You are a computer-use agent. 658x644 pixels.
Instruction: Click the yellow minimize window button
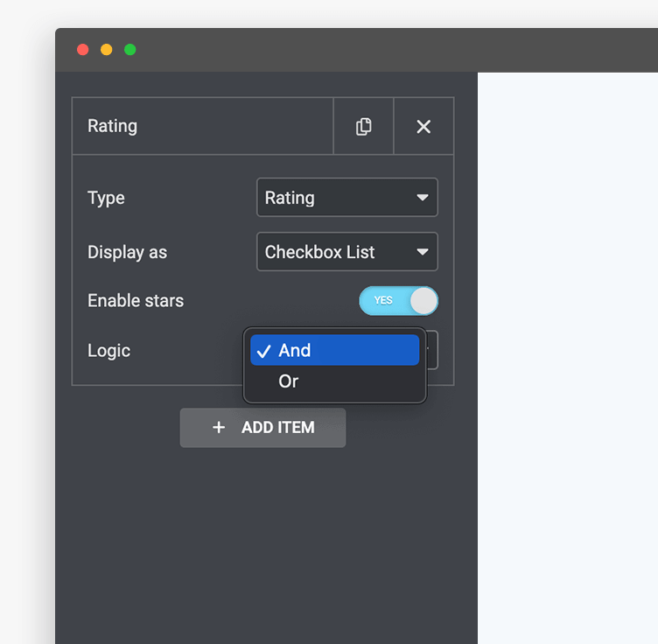(x=107, y=50)
